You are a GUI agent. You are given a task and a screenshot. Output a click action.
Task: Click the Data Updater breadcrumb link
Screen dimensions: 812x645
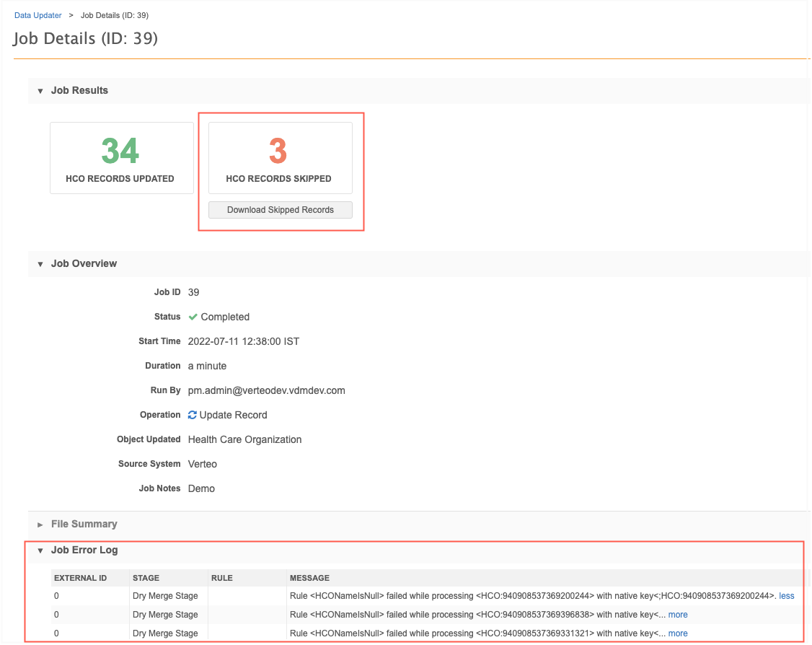[x=38, y=15]
